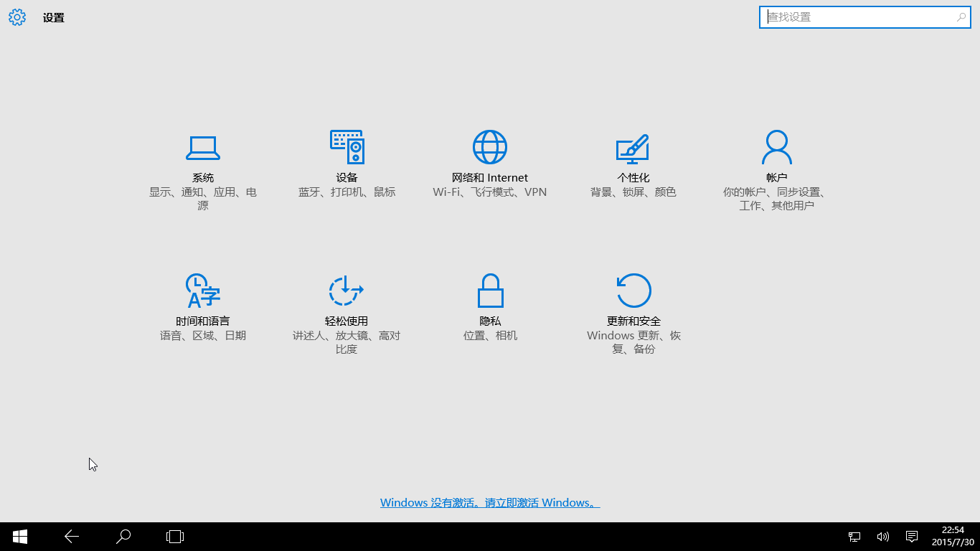Open Task View on the taskbar
This screenshot has height=551, width=980.
click(x=175, y=537)
